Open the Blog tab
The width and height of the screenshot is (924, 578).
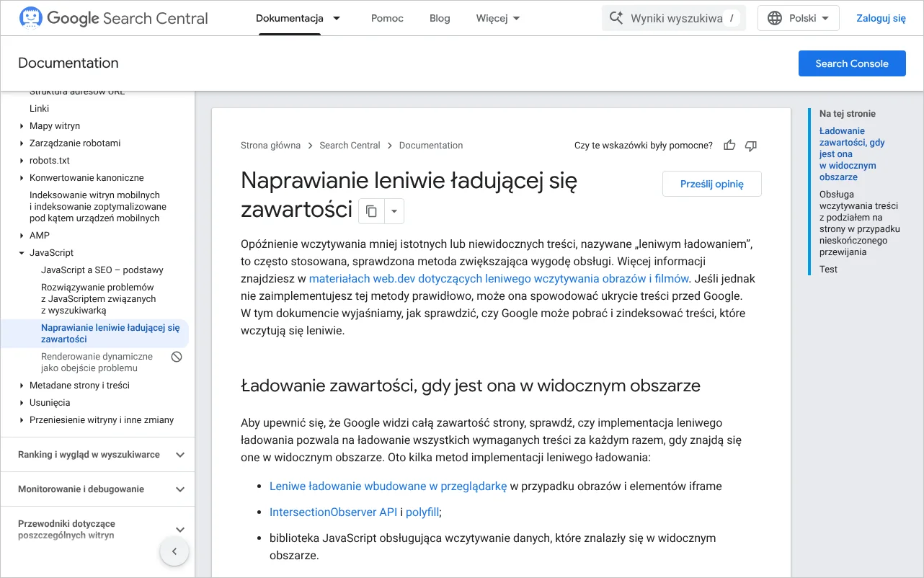(440, 18)
